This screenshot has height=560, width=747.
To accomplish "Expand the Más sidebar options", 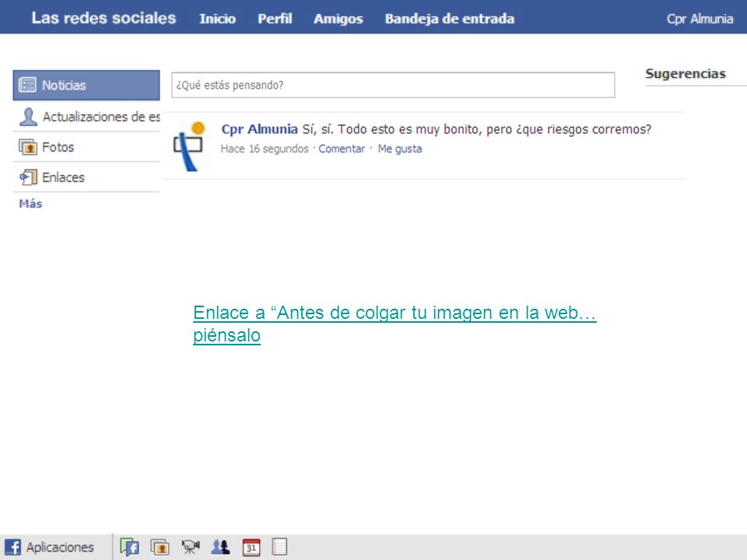I will pyautogui.click(x=30, y=204).
